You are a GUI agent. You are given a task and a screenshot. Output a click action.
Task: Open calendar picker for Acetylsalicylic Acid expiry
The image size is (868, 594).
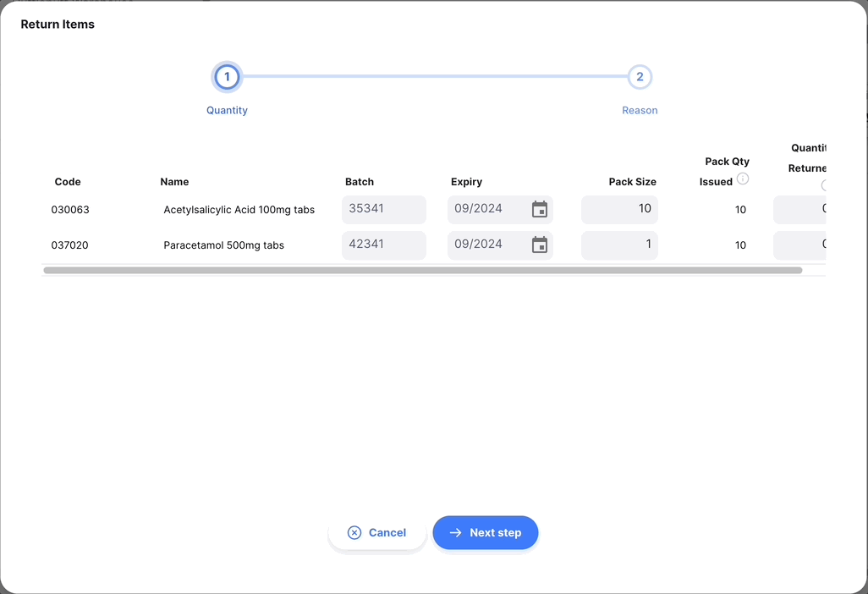pos(540,209)
